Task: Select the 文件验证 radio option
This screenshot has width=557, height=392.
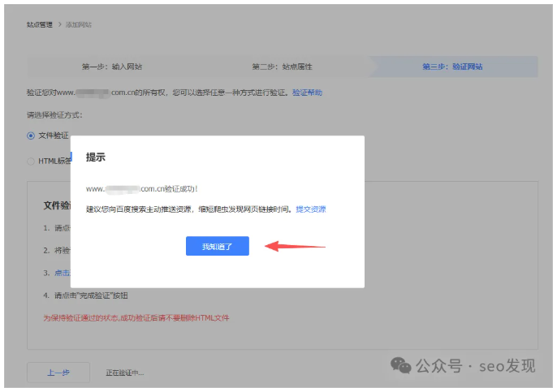Action: (x=31, y=136)
